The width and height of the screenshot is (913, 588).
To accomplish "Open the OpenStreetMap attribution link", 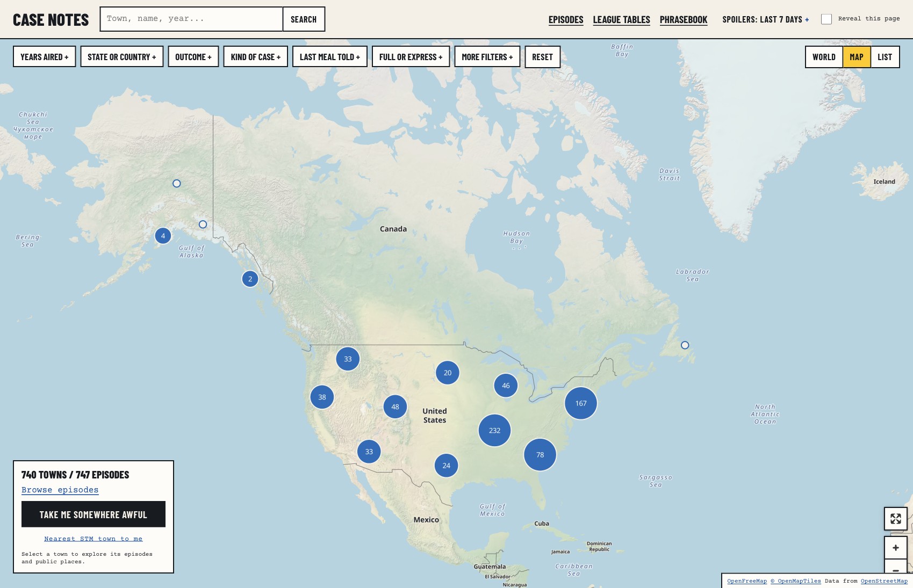I will point(884,581).
